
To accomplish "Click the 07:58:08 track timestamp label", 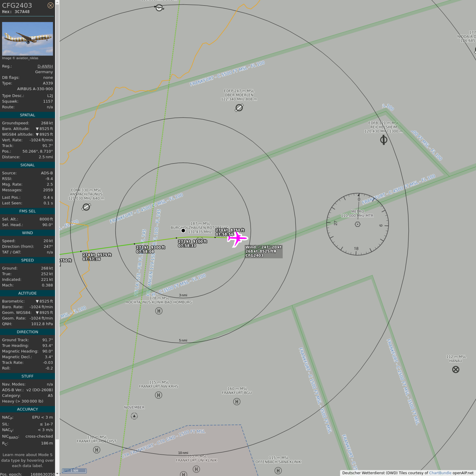I will pos(145,252).
